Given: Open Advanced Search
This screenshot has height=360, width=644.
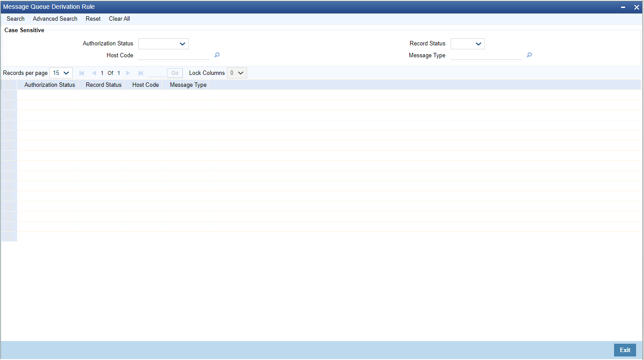Looking at the screenshot, I should tap(55, 19).
